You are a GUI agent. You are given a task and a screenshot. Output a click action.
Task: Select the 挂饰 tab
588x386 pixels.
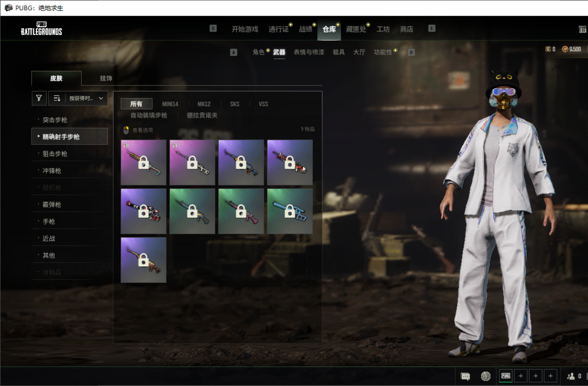(106, 78)
